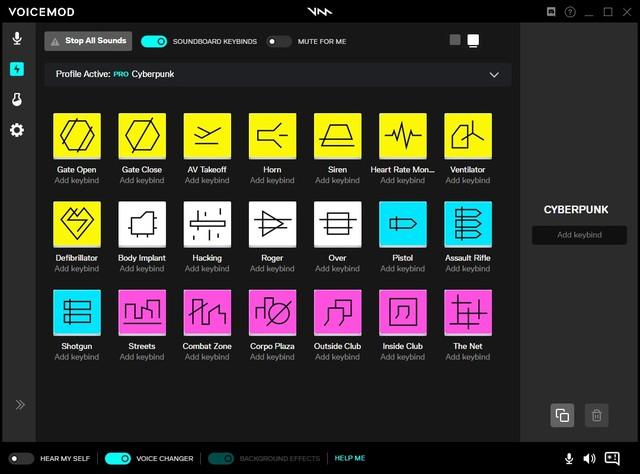This screenshot has height=474, width=640.
Task: Open the Help Me link
Action: click(x=350, y=458)
